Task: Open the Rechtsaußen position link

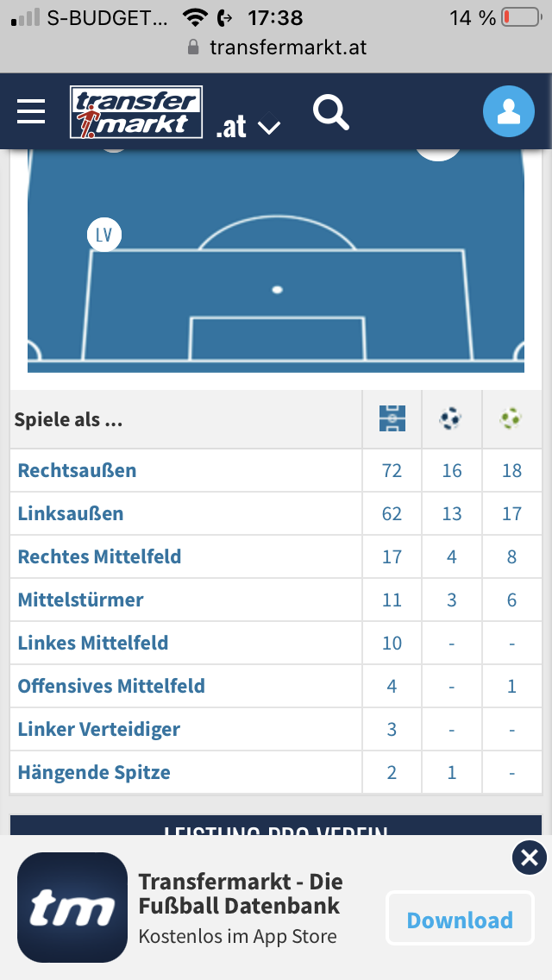Action: point(77,471)
